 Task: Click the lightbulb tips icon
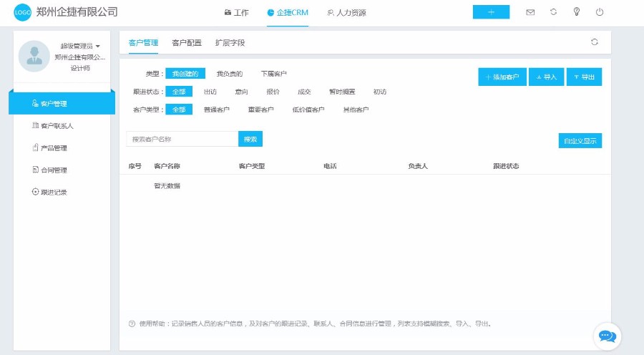point(576,12)
